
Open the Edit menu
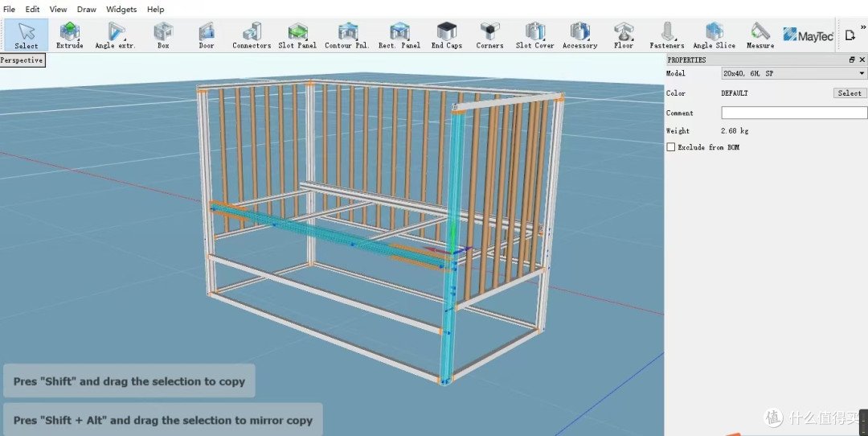33,9
